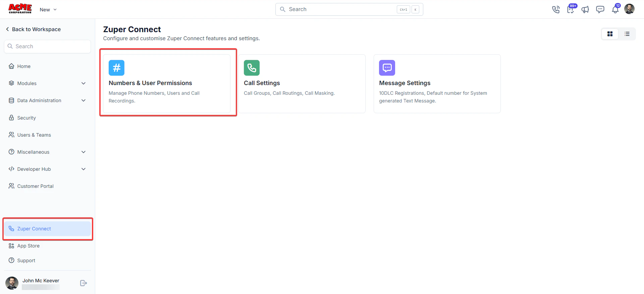Click the ACME Corporation logo
The width and height of the screenshot is (644, 294).
coord(20,9)
